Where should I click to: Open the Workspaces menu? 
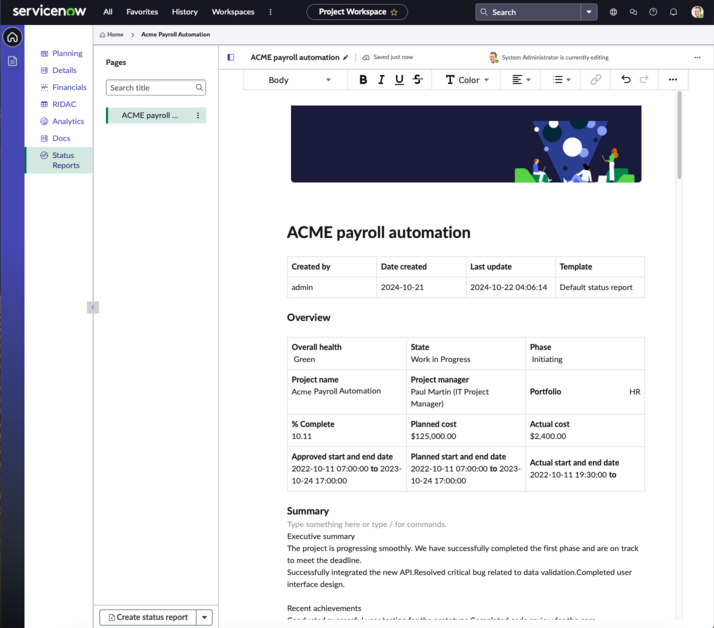pyautogui.click(x=233, y=12)
